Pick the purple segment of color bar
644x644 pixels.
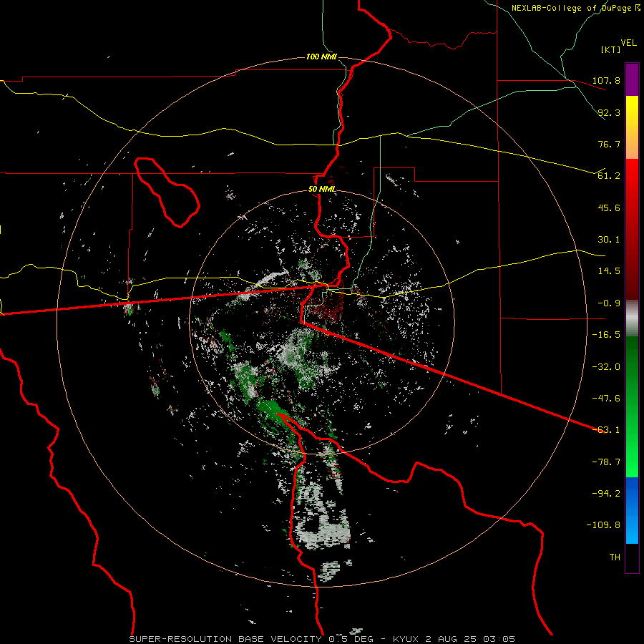(x=632, y=79)
